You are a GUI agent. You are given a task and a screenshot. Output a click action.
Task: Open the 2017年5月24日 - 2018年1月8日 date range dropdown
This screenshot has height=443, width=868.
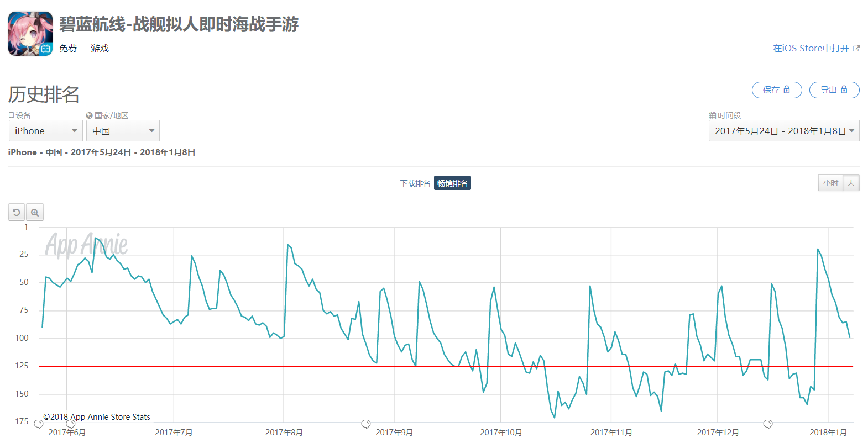point(784,131)
